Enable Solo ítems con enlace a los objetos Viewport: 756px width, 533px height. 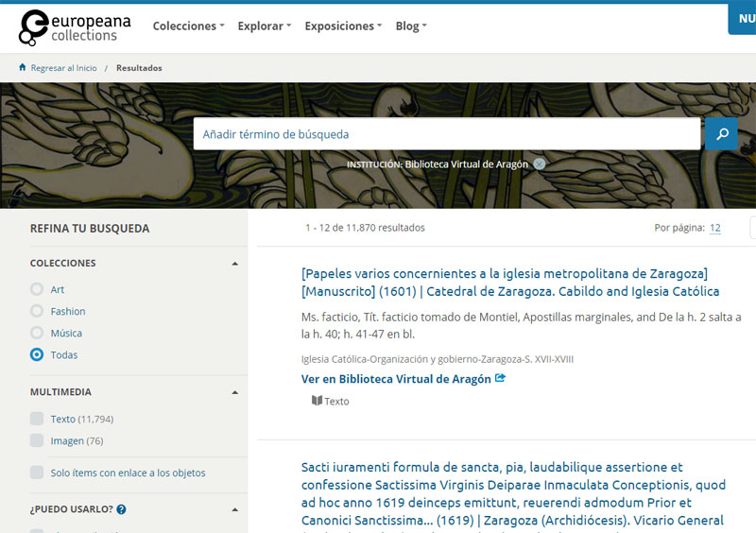37,473
